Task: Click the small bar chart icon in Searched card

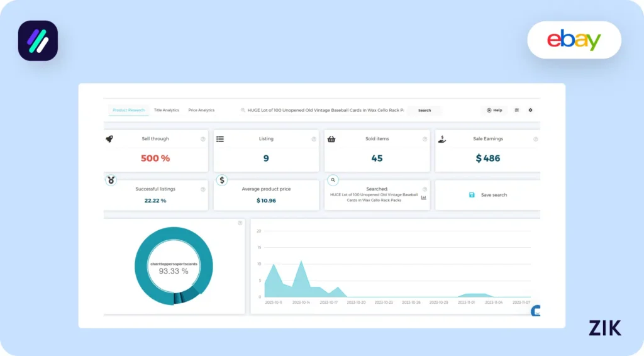Action: 424,197
